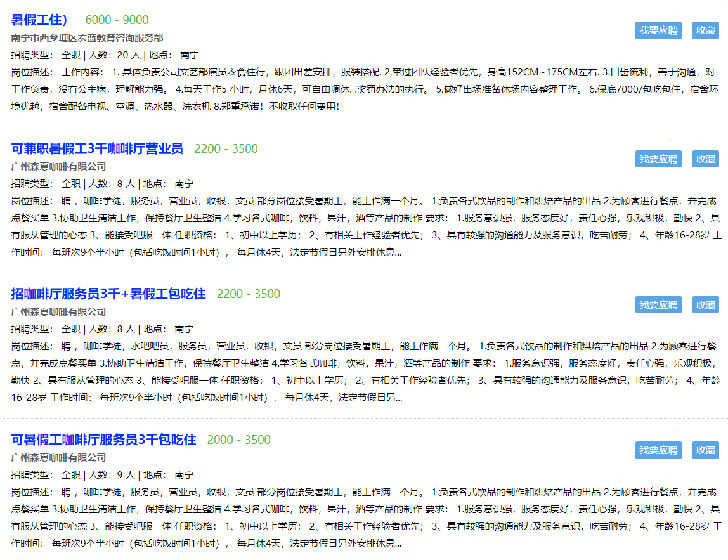Apply to 招咖啡厅服务员3千+暑假工包吃住 via 我要应聘

point(658,305)
